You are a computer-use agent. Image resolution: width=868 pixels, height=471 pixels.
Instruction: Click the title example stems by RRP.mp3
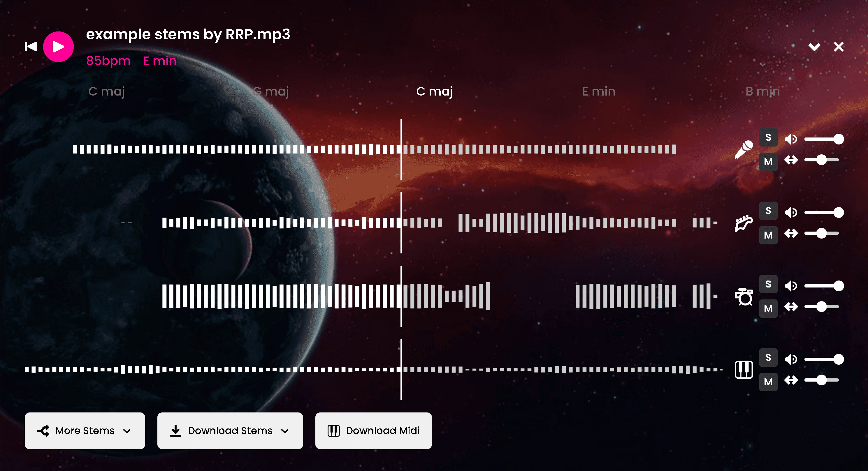point(188,35)
